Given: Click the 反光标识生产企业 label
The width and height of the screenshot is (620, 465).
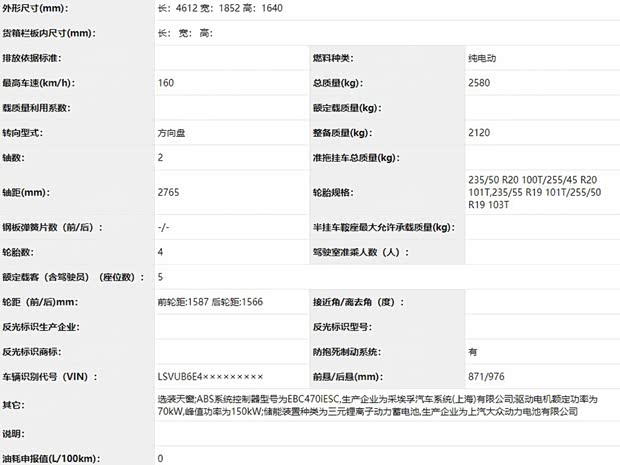Looking at the screenshot, I should click(41, 327).
